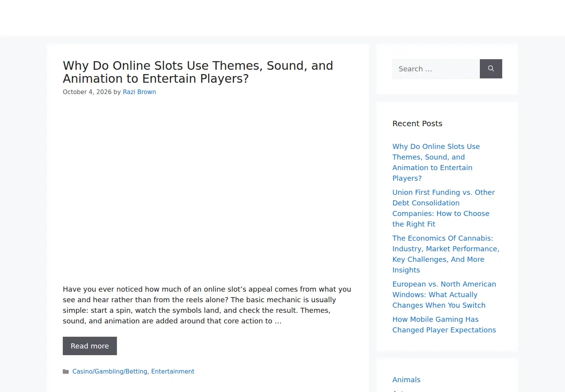Open Casino/Gambling/Betting category link
Screen dimensions: 565x392
coord(110,371)
